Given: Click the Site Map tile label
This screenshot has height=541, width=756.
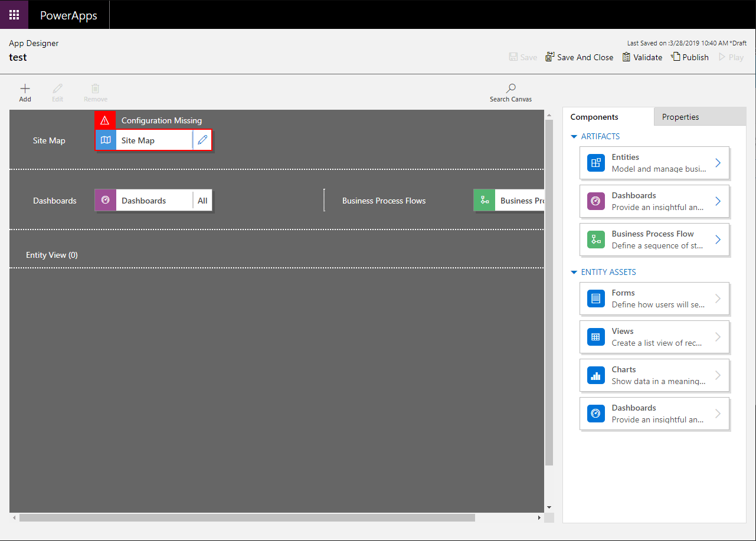Looking at the screenshot, I should pos(138,140).
